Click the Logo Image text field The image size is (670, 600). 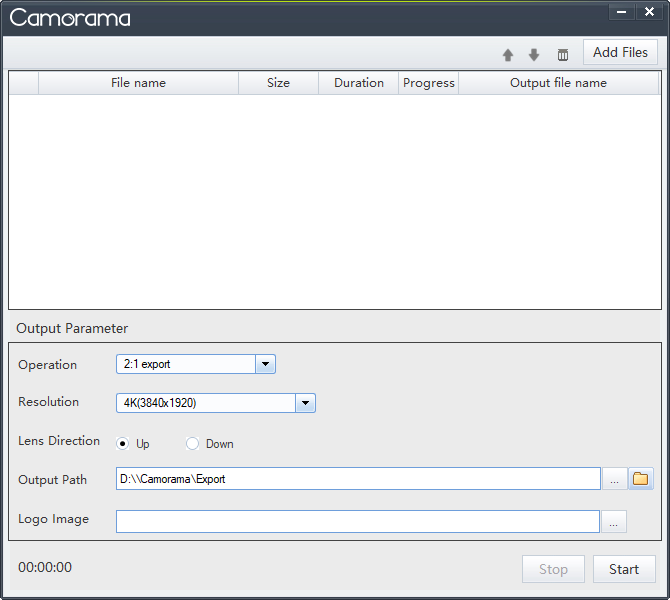[x=358, y=521]
